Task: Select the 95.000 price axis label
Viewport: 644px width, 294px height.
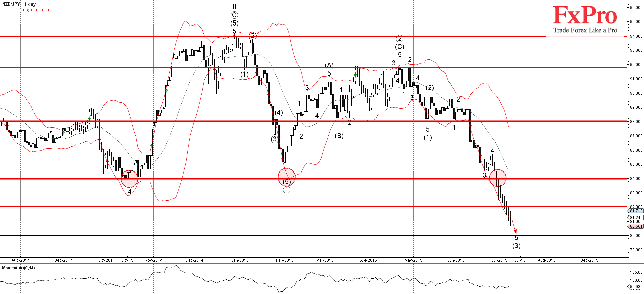Action: [636, 22]
